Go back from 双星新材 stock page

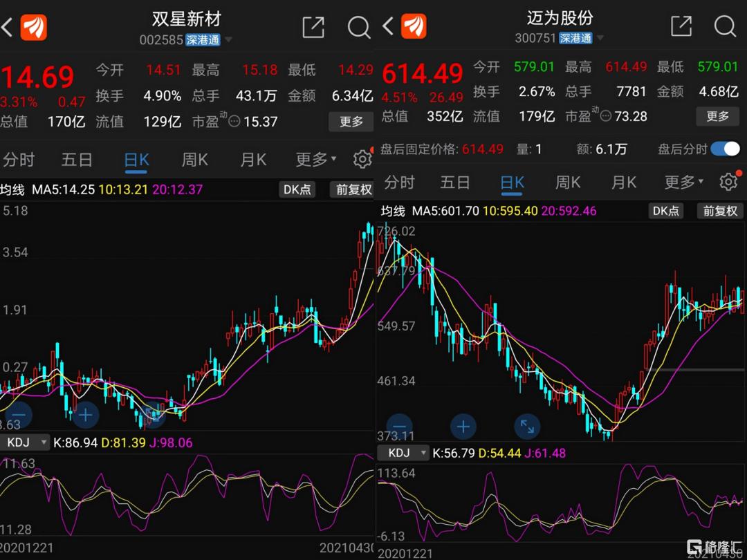click(x=7, y=28)
